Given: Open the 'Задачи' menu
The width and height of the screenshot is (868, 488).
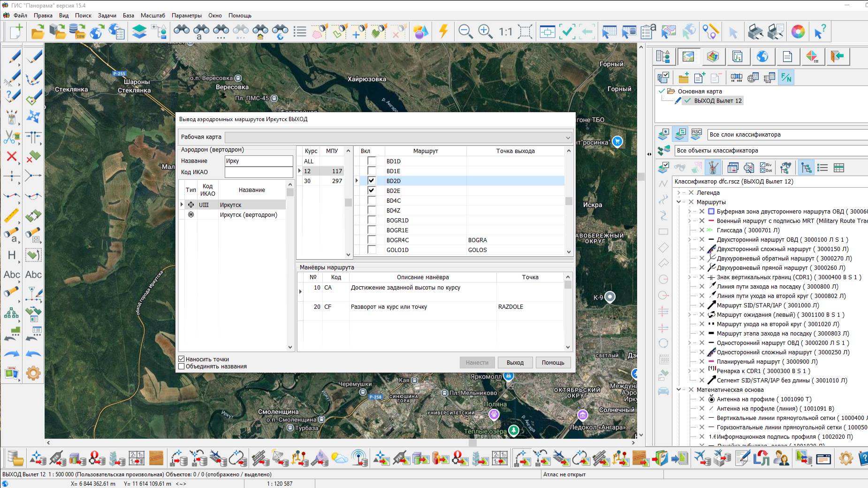Looking at the screenshot, I should click(107, 15).
